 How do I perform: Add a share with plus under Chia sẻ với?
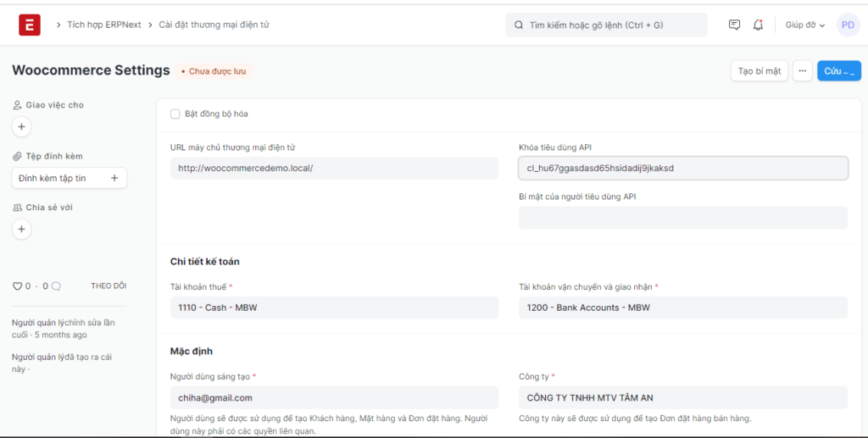pyautogui.click(x=22, y=229)
